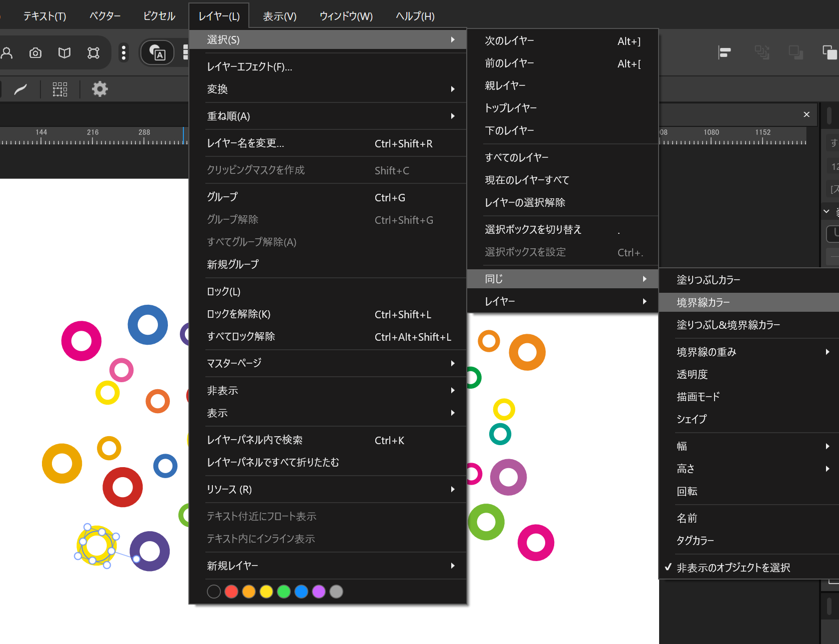Viewport: 839px width, 644px height.
Task: Click the dotted grid icon in the context toolbar
Action: click(60, 89)
